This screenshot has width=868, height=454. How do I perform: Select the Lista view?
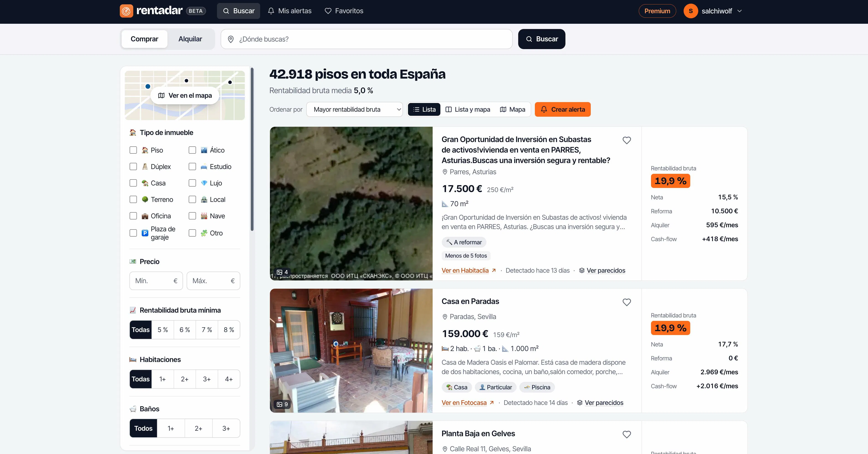pos(424,109)
